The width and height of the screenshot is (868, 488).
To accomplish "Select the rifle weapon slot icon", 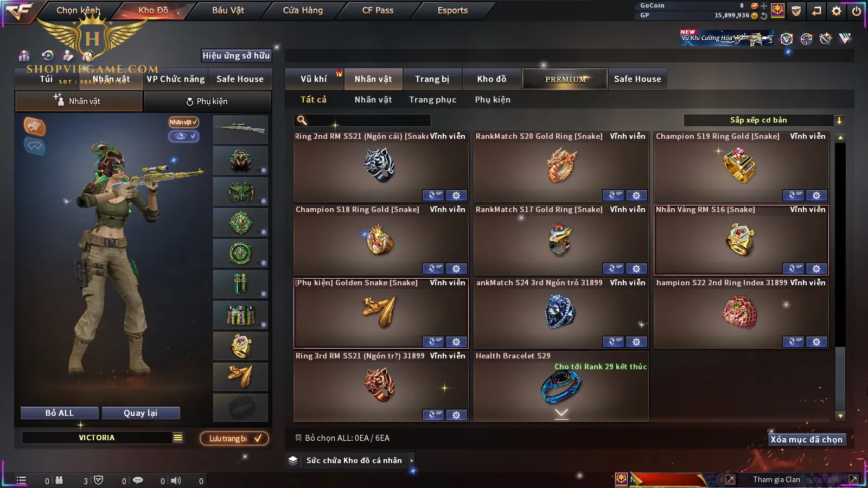I will coord(240,130).
